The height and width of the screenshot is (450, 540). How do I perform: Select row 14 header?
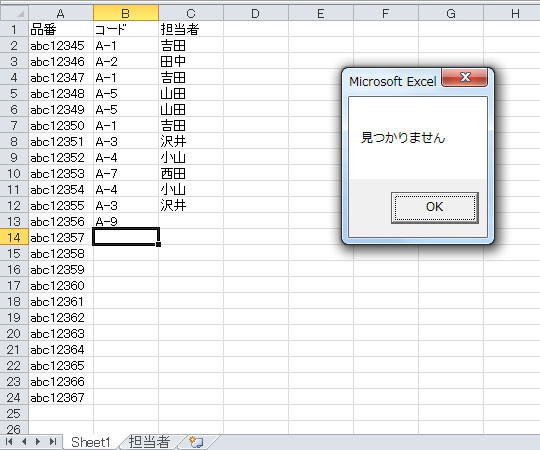pyautogui.click(x=14, y=238)
